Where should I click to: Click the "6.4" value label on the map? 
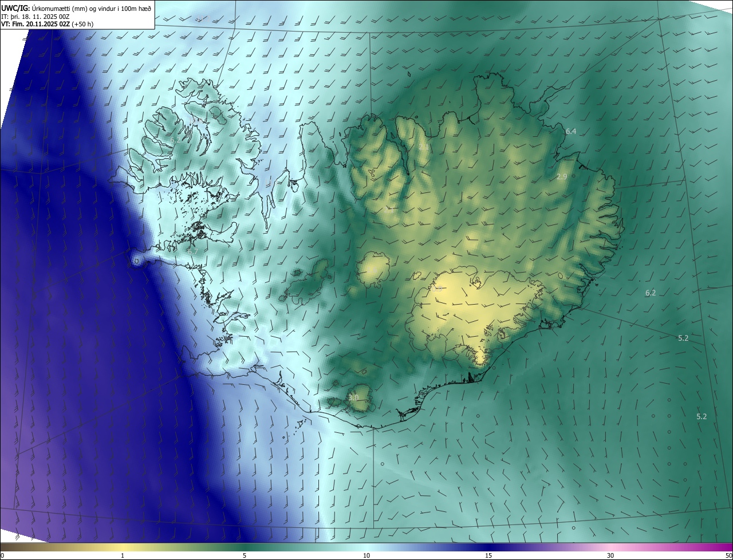tap(571, 132)
